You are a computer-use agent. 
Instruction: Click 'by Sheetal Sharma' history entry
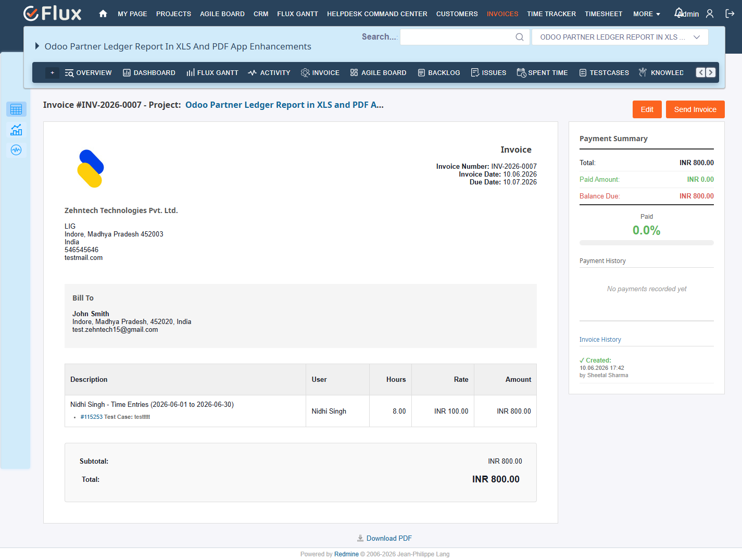(604, 375)
